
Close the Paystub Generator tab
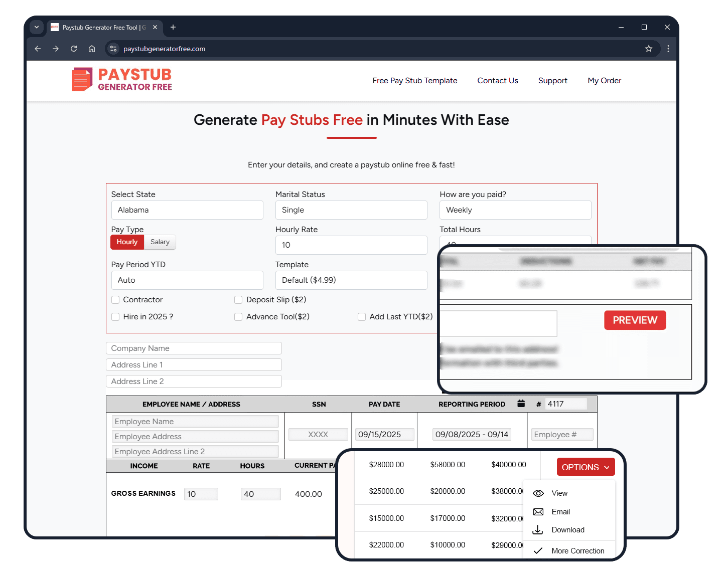point(155,27)
